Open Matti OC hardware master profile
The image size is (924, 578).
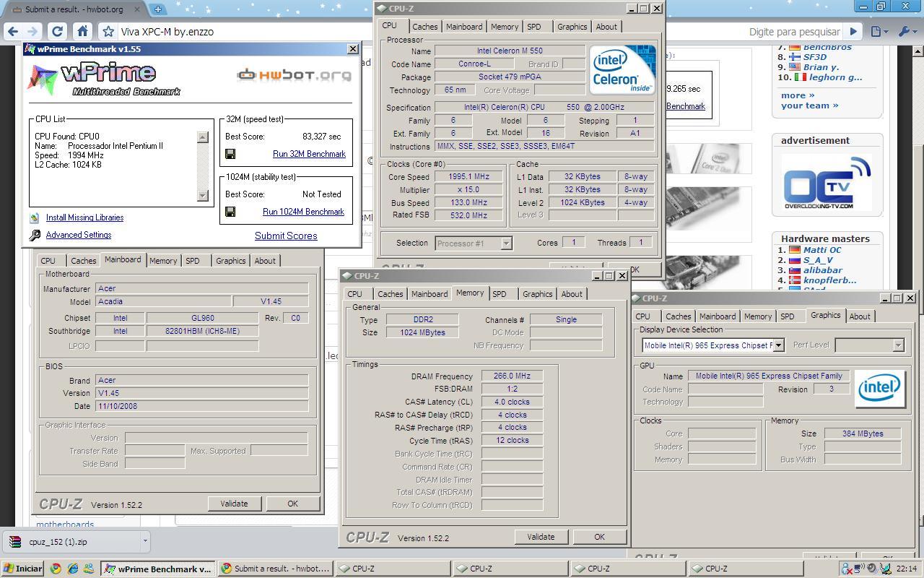click(822, 250)
